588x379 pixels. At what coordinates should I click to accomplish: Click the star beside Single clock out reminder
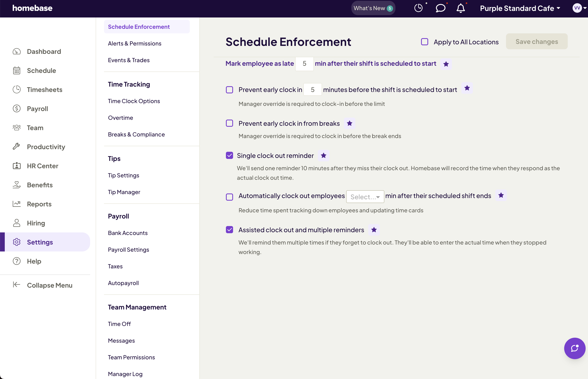coord(323,156)
